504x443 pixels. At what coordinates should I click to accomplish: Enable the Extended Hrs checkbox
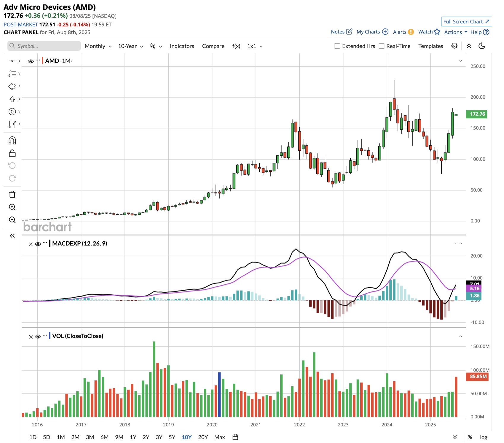tap(337, 46)
